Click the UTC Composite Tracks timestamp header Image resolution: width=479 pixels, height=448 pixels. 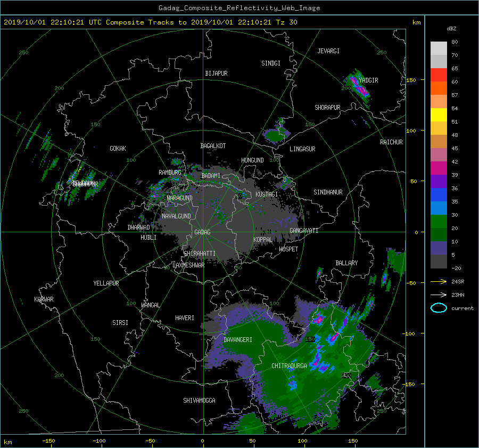click(150, 22)
